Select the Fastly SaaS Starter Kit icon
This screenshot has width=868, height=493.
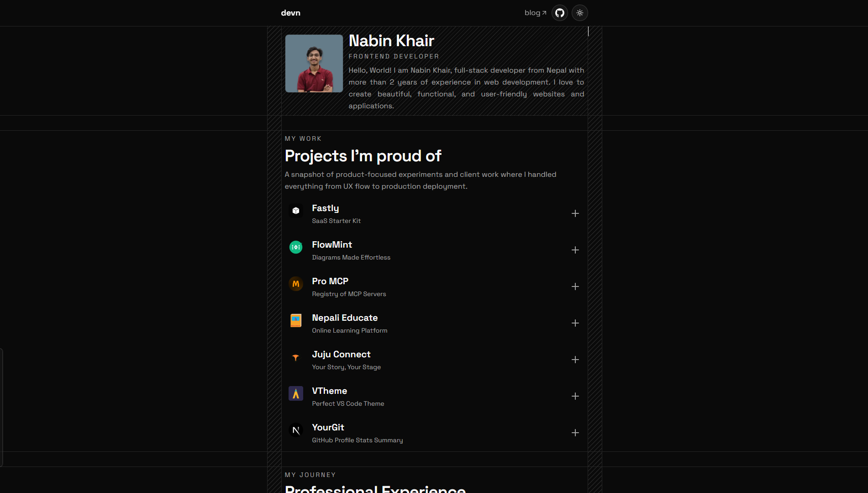tap(295, 211)
